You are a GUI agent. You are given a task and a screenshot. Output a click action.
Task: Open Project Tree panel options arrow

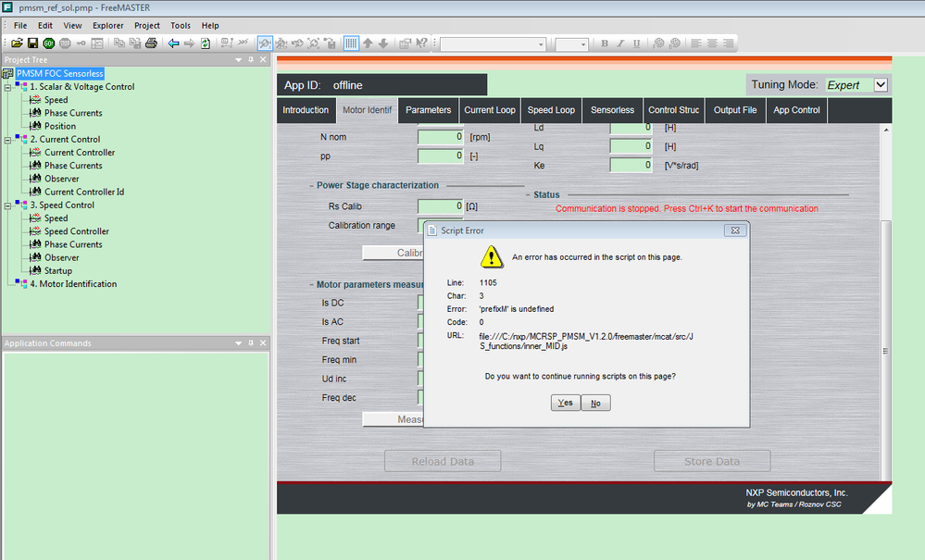click(x=238, y=59)
